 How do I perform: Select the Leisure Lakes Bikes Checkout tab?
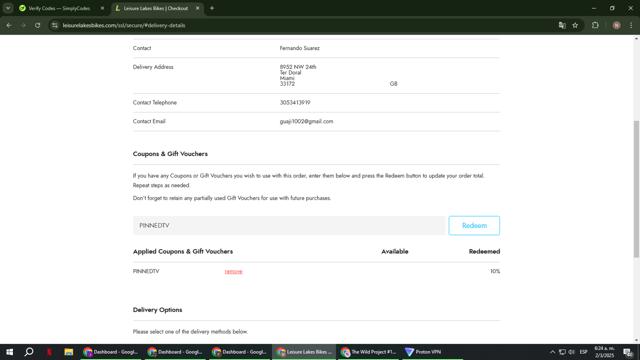(157, 8)
